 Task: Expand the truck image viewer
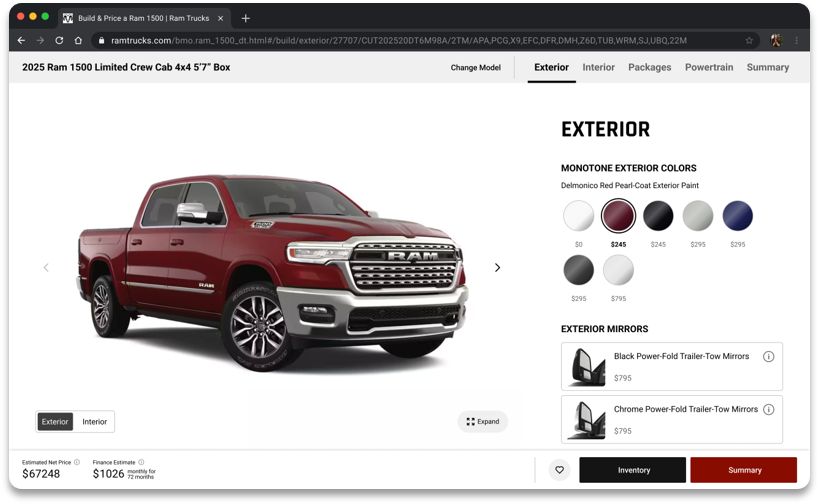coord(483,421)
